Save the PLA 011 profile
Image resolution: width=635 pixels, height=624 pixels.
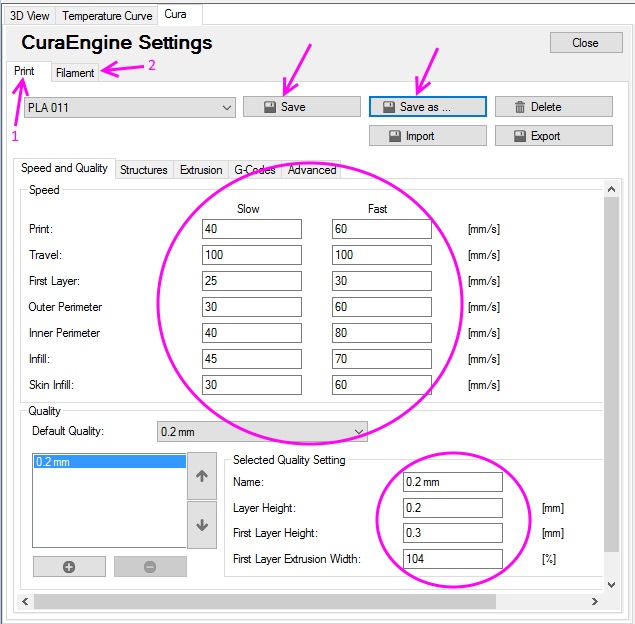pos(301,107)
